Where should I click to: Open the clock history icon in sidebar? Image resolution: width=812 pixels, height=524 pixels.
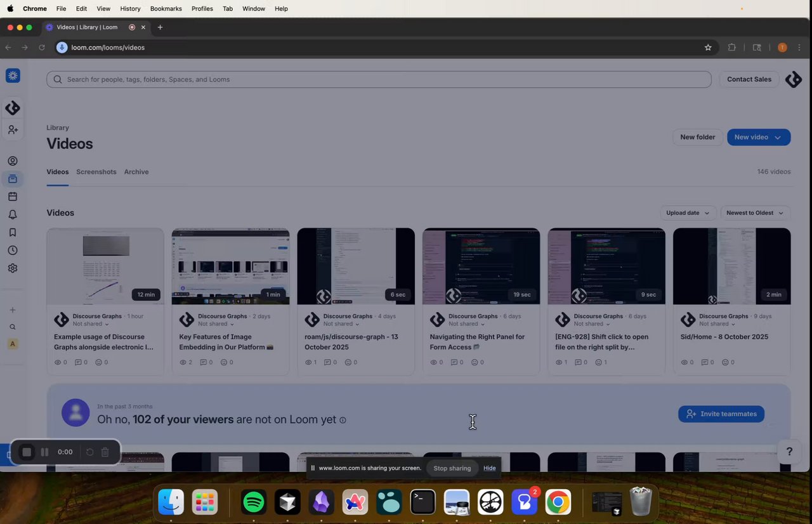tap(13, 250)
